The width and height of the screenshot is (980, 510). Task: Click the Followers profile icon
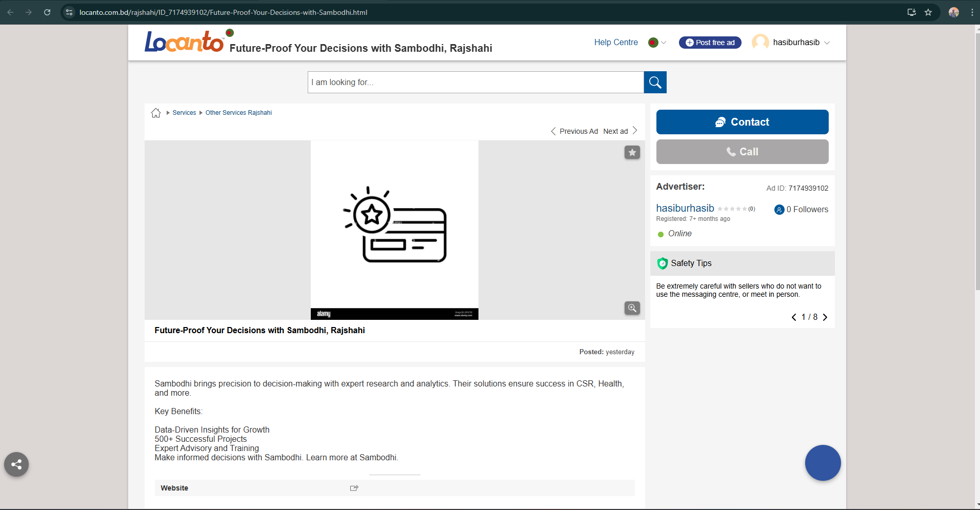point(779,210)
